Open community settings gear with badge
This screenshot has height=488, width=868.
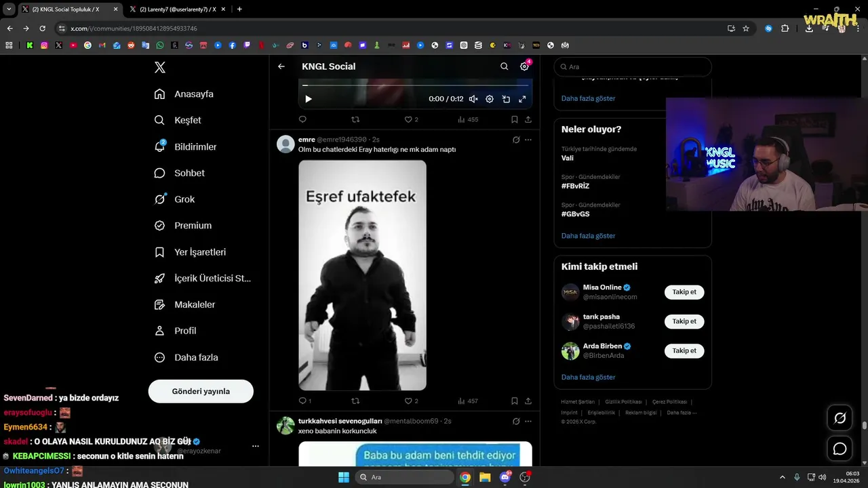(524, 66)
